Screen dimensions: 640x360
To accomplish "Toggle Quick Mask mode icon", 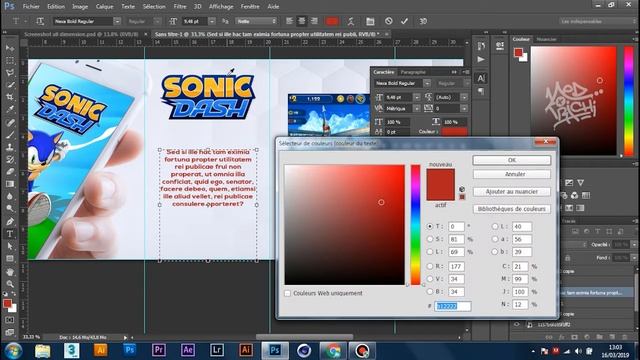I will (x=10, y=320).
